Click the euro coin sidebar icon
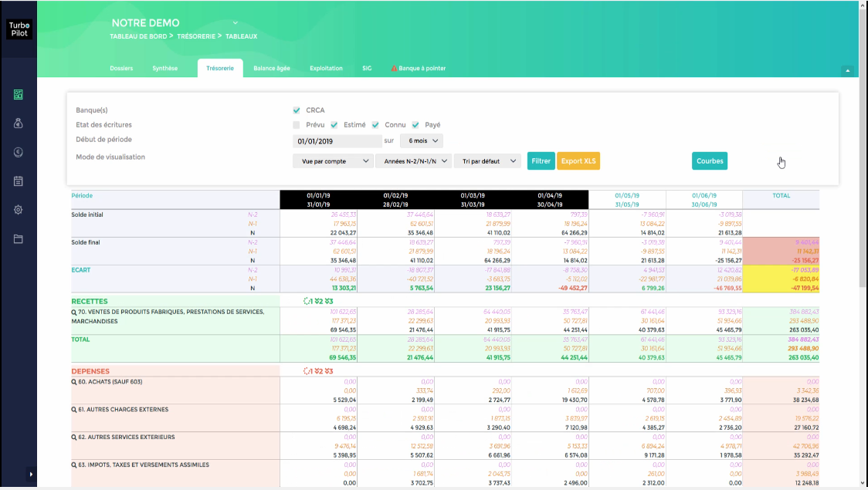 (18, 152)
